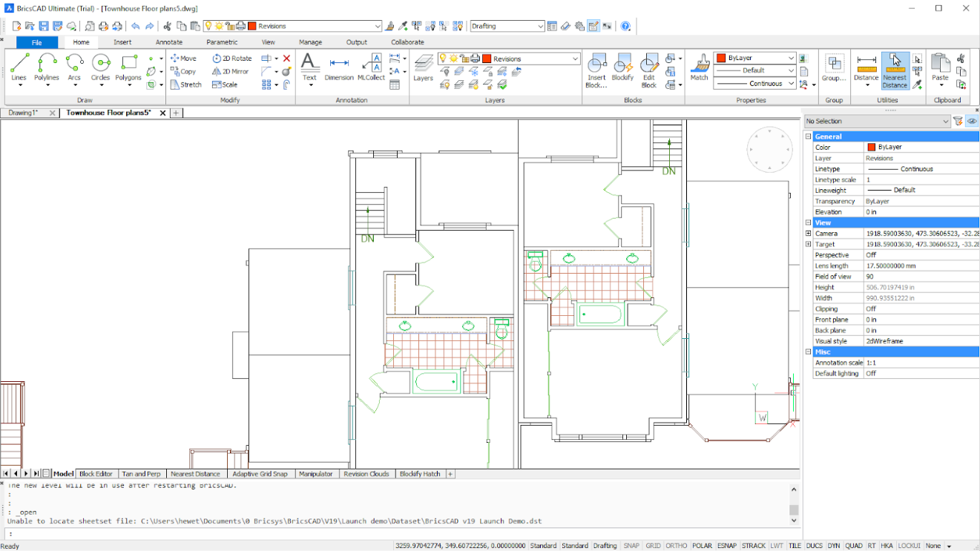Use the 2D Rotate tool
This screenshot has height=551, width=980.
(x=232, y=58)
